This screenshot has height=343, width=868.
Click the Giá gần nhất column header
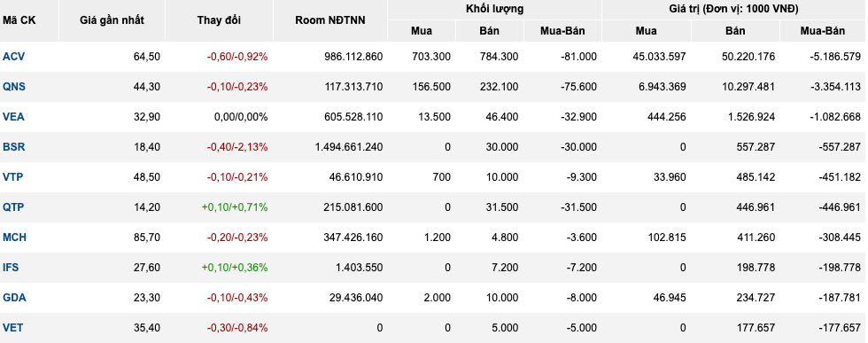(112, 20)
